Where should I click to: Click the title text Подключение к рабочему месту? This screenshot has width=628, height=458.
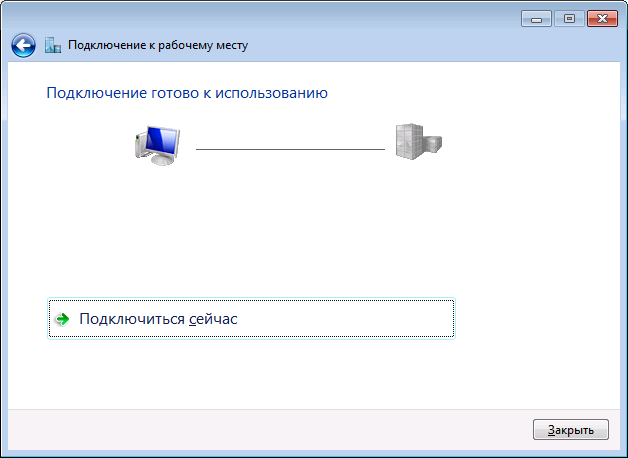[158, 45]
